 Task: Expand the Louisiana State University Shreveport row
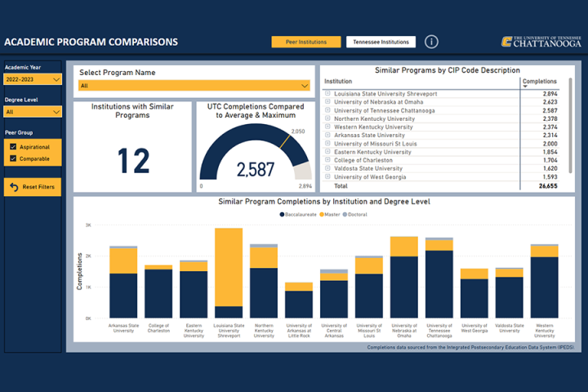[x=327, y=93]
